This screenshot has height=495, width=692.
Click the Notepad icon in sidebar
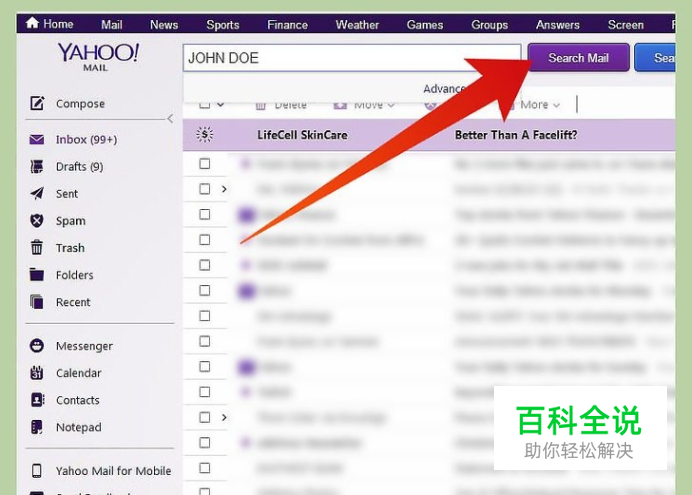(37, 427)
